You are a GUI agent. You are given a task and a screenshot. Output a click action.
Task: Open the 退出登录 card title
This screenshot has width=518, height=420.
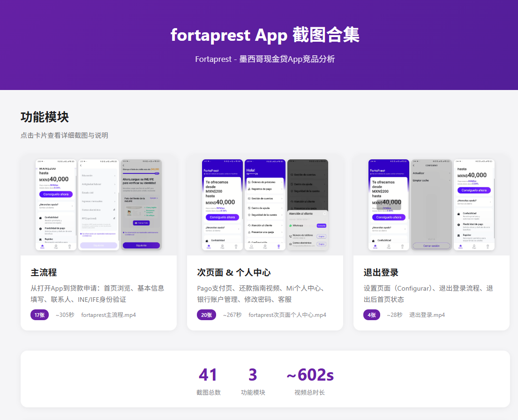click(381, 273)
